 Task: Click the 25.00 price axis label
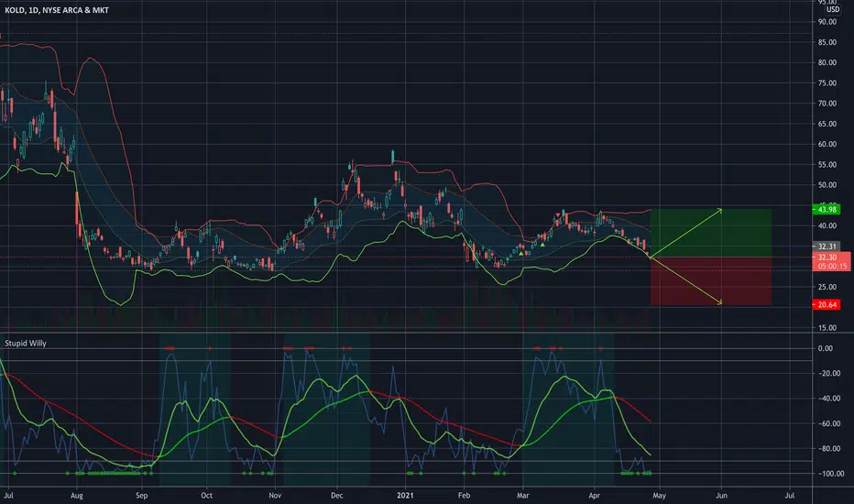[827, 287]
